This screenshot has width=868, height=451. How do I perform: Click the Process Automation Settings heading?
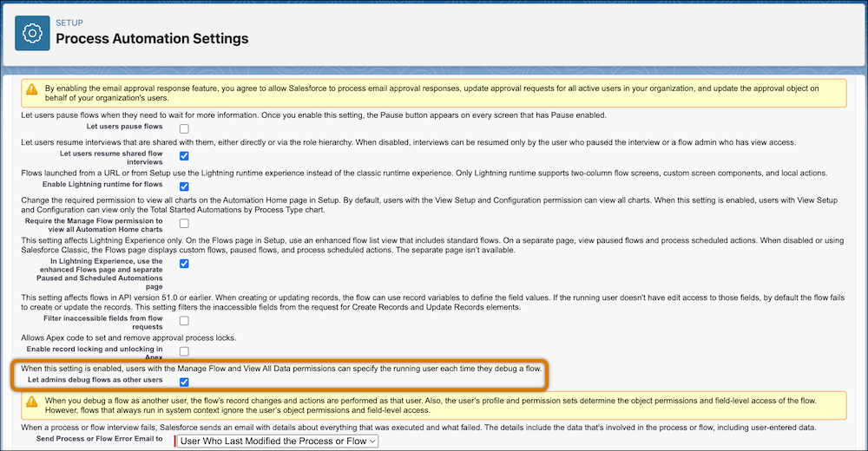(152, 39)
